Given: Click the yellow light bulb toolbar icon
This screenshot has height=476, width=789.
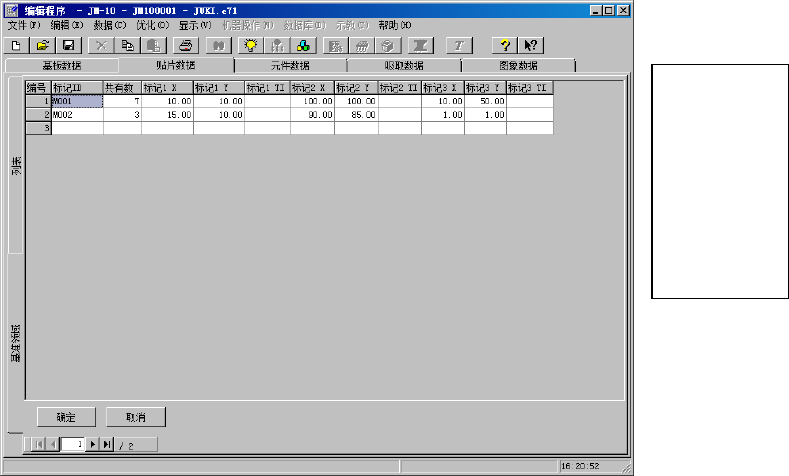Looking at the screenshot, I should [251, 46].
